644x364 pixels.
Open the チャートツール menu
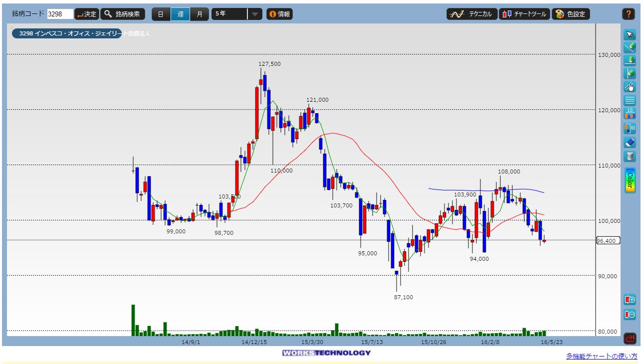tap(524, 14)
